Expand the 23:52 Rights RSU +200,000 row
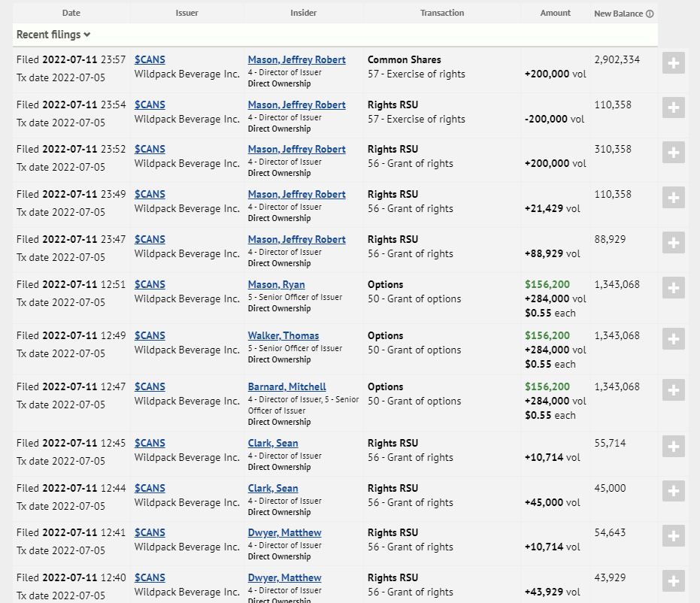 tap(673, 152)
